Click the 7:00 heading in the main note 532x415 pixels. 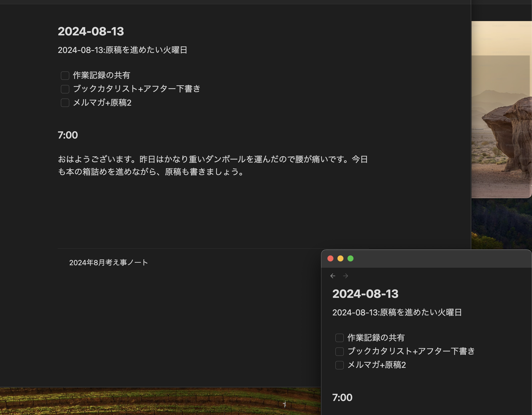tap(68, 135)
